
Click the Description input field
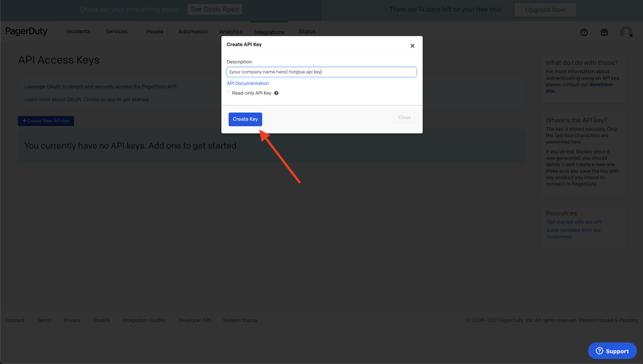[321, 72]
